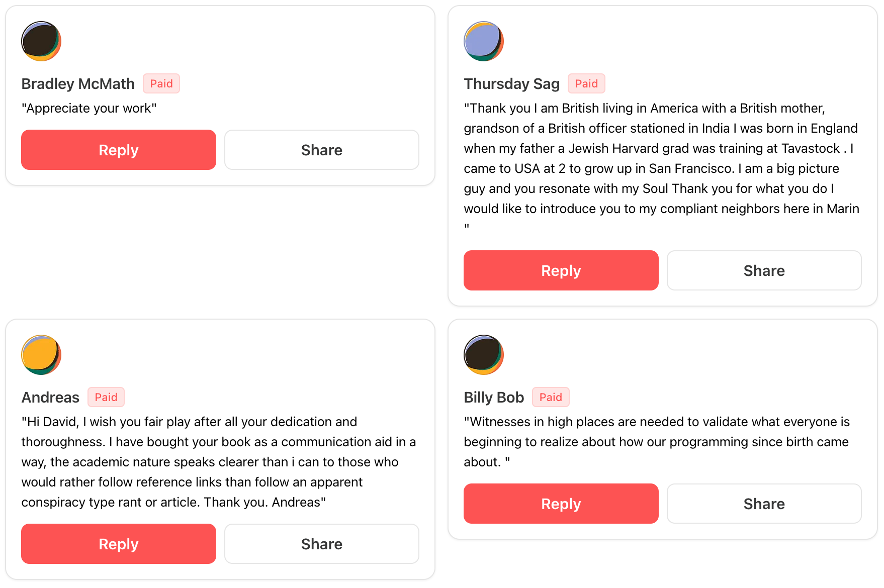This screenshot has height=588, width=884.
Task: Click Thursday Sag's avatar icon
Action: pos(484,41)
